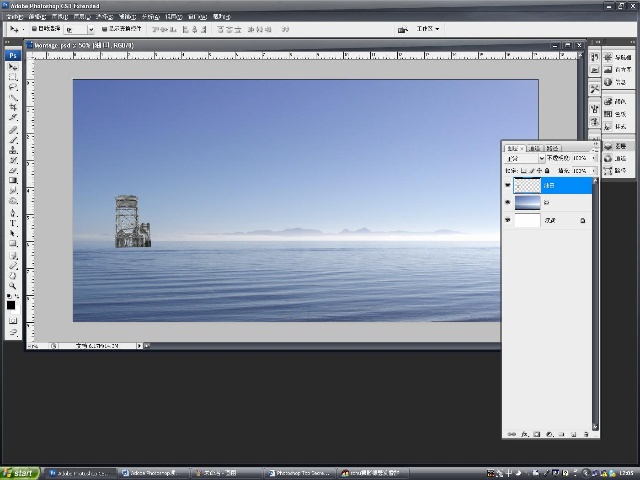Select the Type tool in the toolbox
The width and height of the screenshot is (640, 480).
coord(13,223)
